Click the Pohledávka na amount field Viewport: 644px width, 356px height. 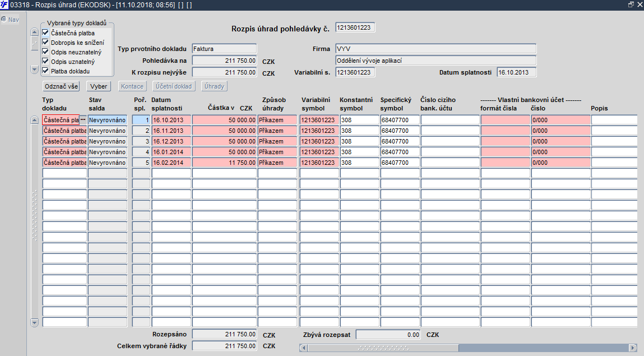tap(224, 61)
